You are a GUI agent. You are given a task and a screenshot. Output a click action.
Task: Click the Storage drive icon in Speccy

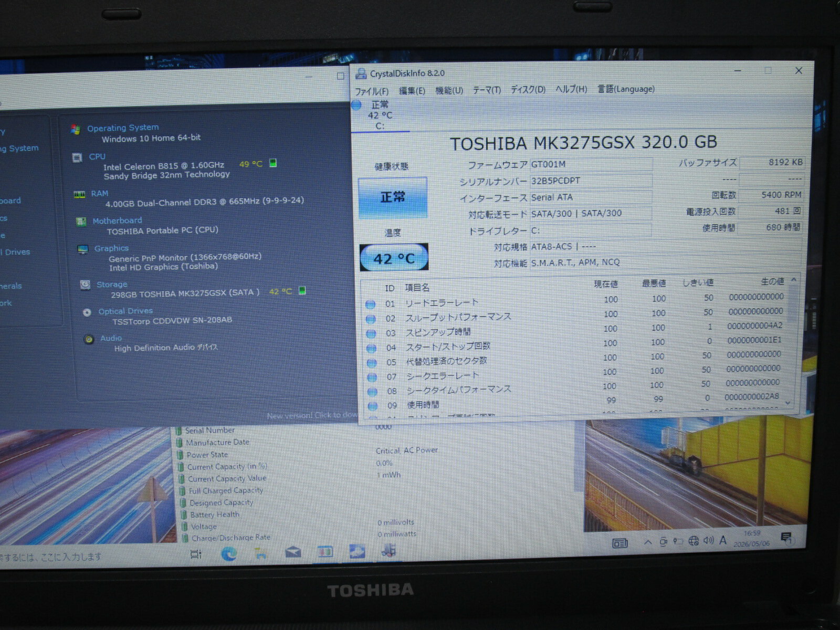point(85,285)
